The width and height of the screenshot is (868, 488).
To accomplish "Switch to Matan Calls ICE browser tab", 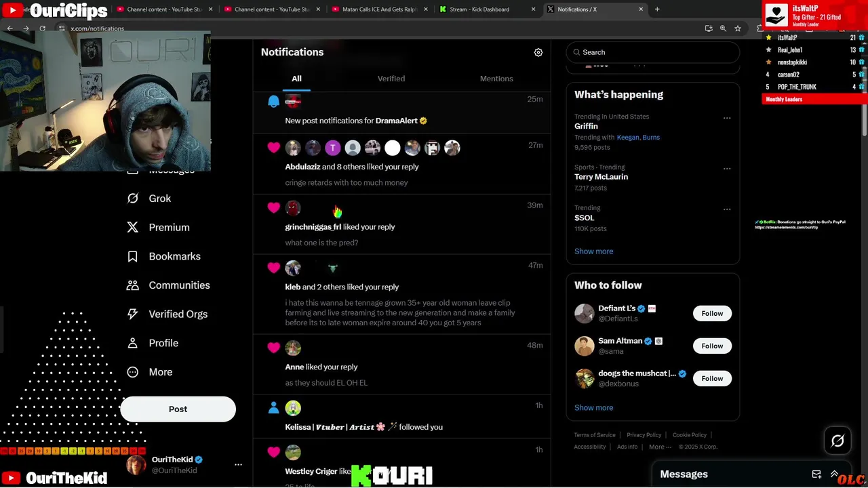I will pos(378,9).
